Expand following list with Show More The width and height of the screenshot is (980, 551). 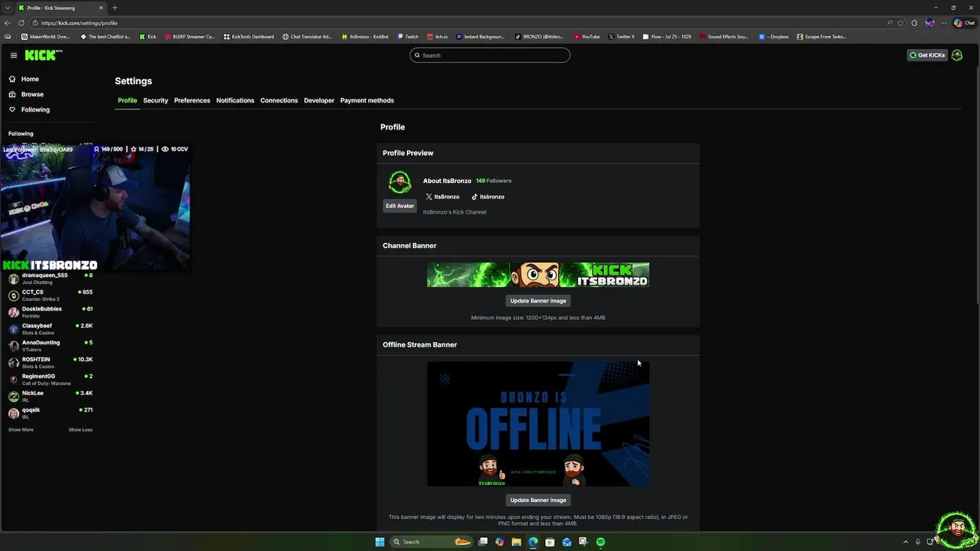point(21,429)
